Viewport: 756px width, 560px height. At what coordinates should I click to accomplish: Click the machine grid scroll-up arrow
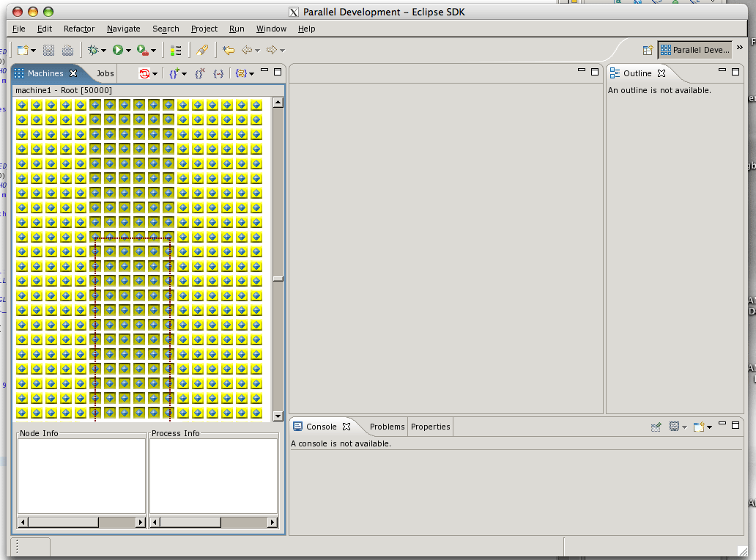coord(278,103)
